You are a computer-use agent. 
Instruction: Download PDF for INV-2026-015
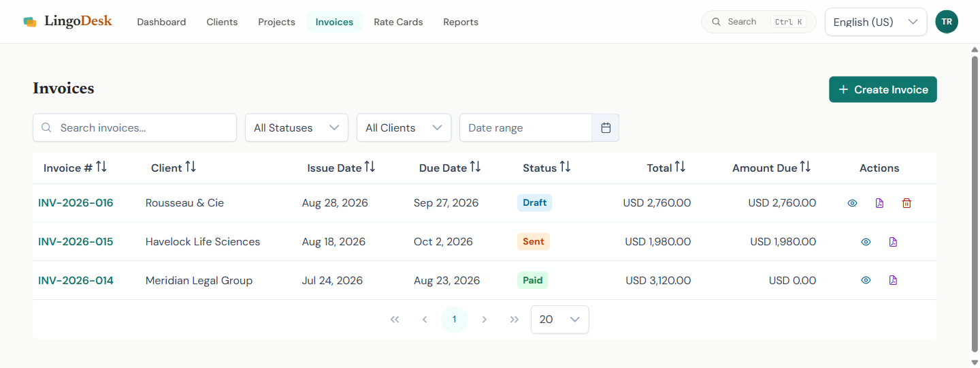[893, 242]
